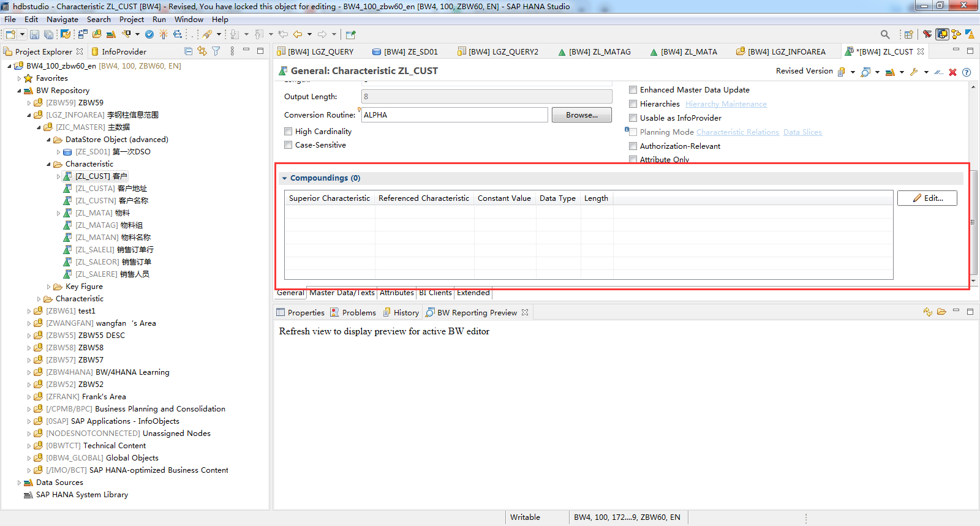The height and width of the screenshot is (526, 980).
Task: Open the dropdown arrow next to wrench icon
Action: (x=926, y=72)
